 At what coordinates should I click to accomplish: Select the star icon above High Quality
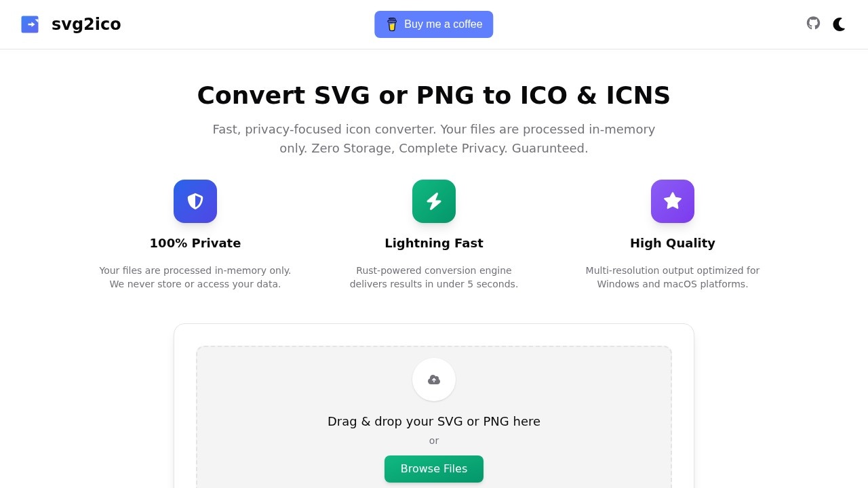tap(673, 201)
